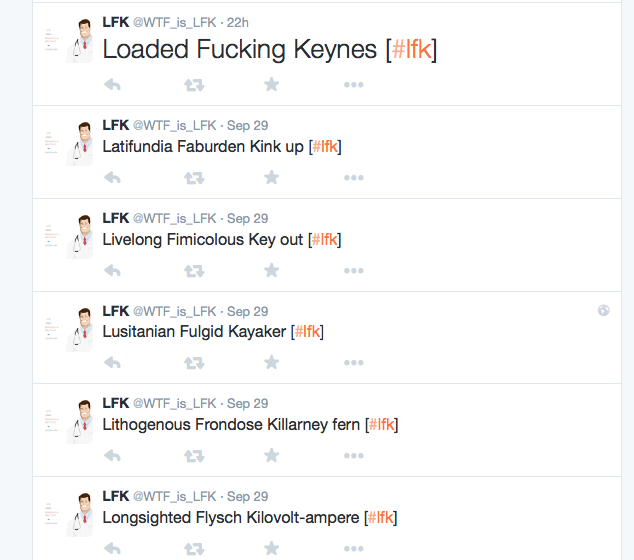This screenshot has height=560, width=634.
Task: Open LFK display name on Longsighted Flysch tweet
Action: point(116,496)
